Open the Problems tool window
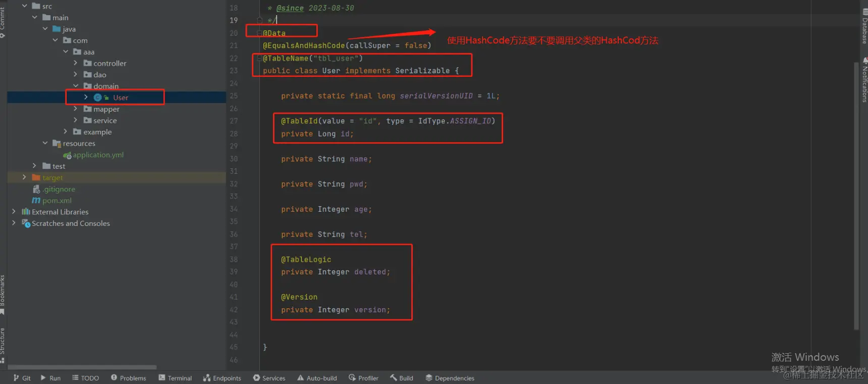 coord(128,378)
